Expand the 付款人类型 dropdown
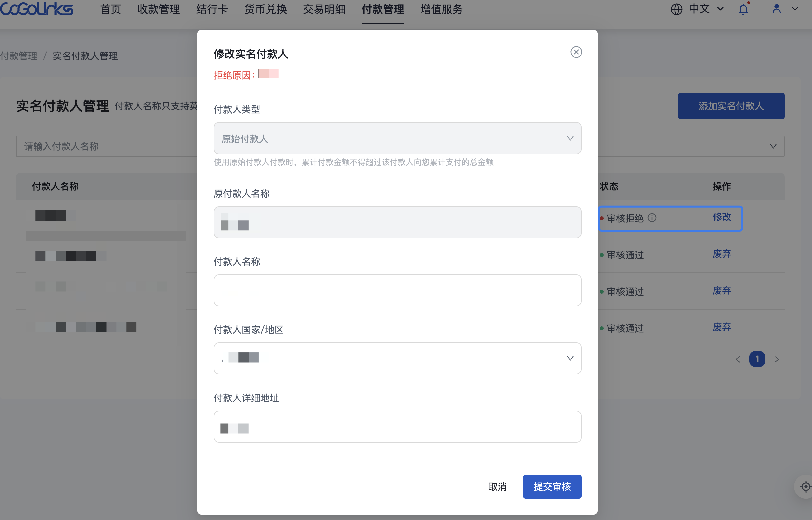This screenshot has height=520, width=812. [x=397, y=139]
